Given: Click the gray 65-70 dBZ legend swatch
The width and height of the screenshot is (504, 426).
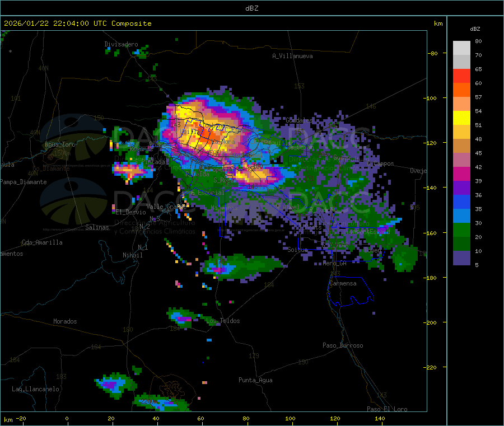Looking at the screenshot, I should (461, 62).
